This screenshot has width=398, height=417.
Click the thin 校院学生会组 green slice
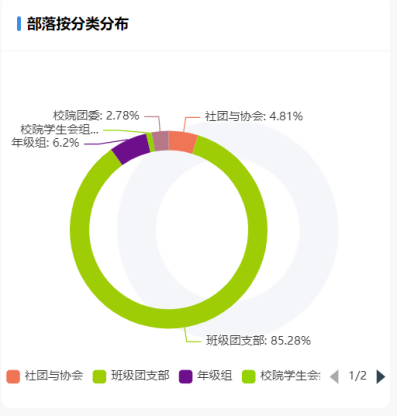[150, 143]
